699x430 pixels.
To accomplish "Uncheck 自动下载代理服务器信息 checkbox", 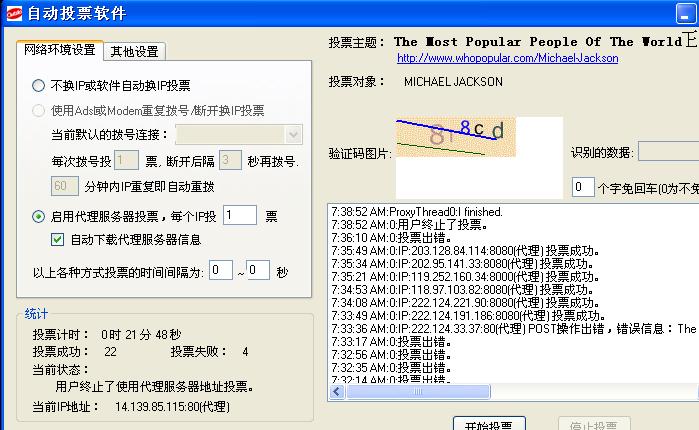I will pos(58,240).
